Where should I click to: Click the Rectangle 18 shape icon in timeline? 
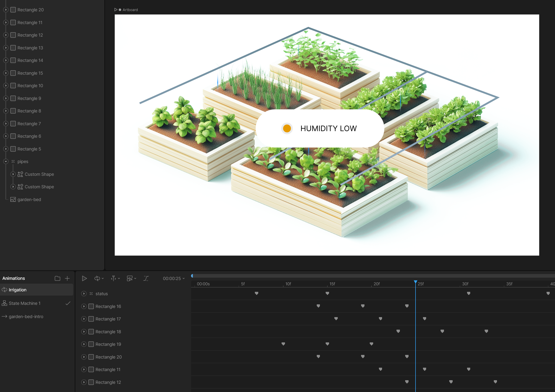[x=91, y=332]
